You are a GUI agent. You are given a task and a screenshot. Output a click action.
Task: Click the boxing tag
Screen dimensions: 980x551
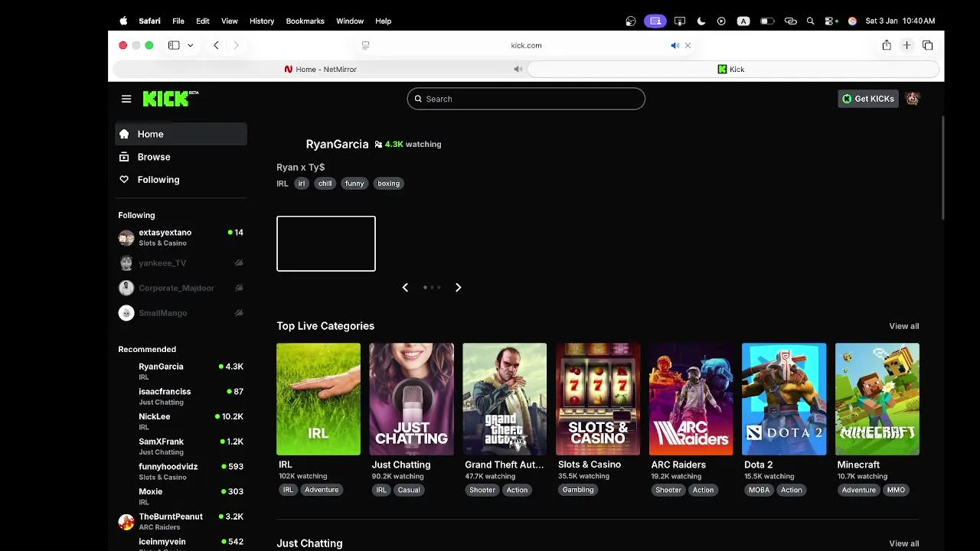[x=388, y=184]
